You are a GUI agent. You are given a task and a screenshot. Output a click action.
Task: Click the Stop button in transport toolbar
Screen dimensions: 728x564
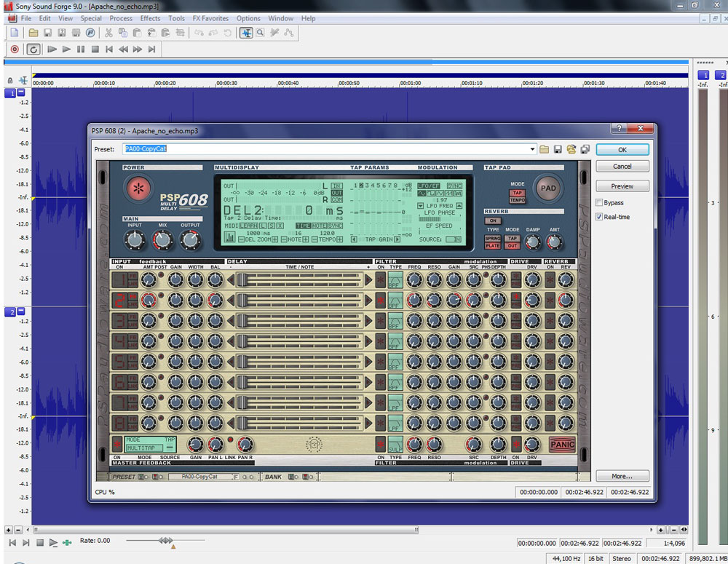click(95, 49)
